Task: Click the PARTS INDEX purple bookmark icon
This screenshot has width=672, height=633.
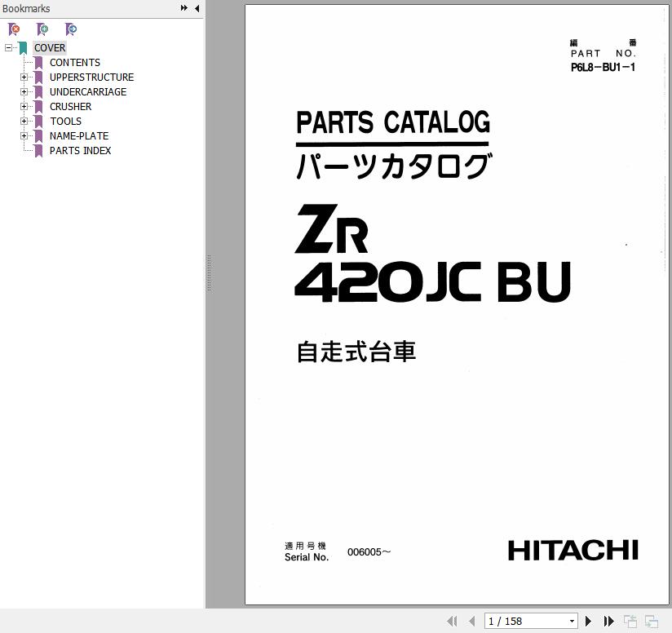Action: [x=38, y=151]
